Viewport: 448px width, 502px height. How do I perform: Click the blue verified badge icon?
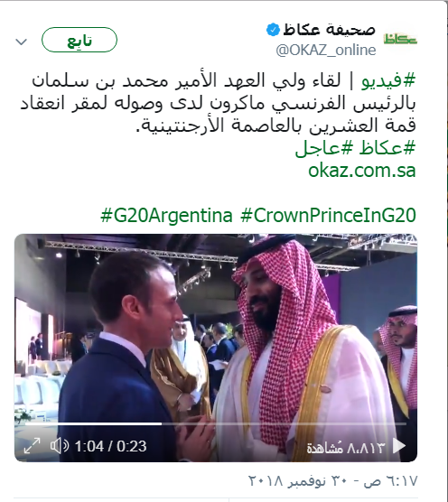pos(273,30)
